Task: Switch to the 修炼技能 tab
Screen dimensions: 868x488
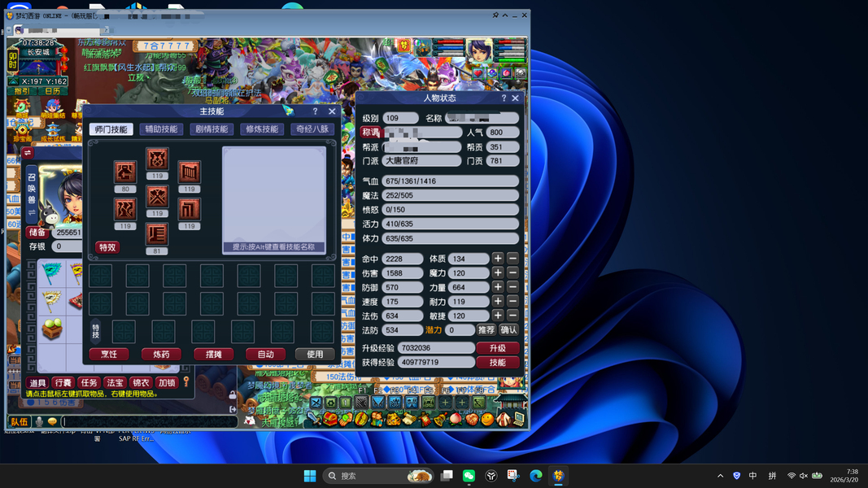Action: click(x=262, y=129)
